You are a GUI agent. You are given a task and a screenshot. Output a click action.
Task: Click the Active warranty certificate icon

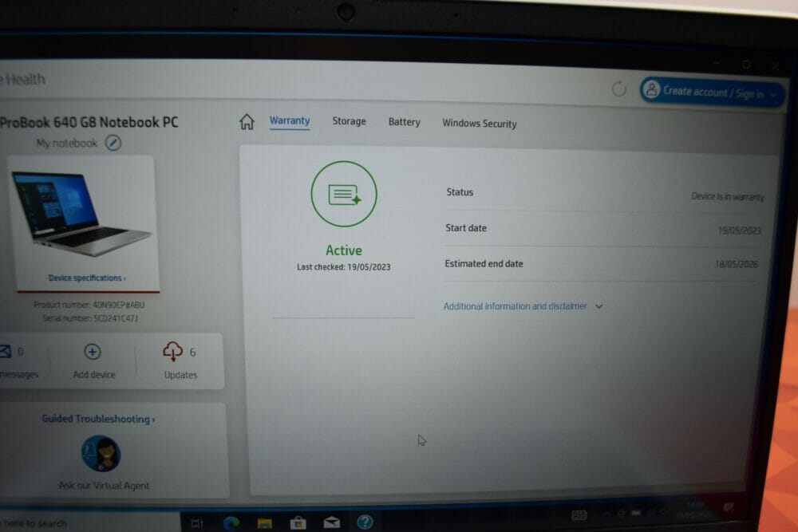344,194
